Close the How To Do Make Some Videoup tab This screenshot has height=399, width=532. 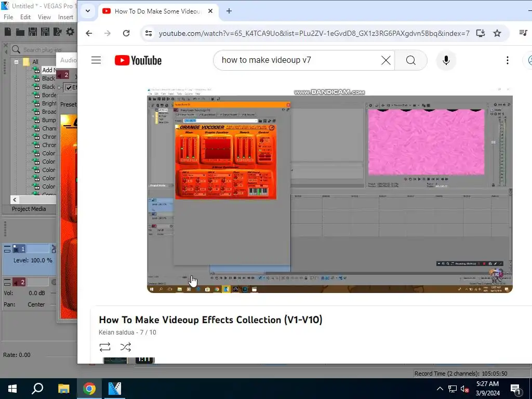(210, 11)
